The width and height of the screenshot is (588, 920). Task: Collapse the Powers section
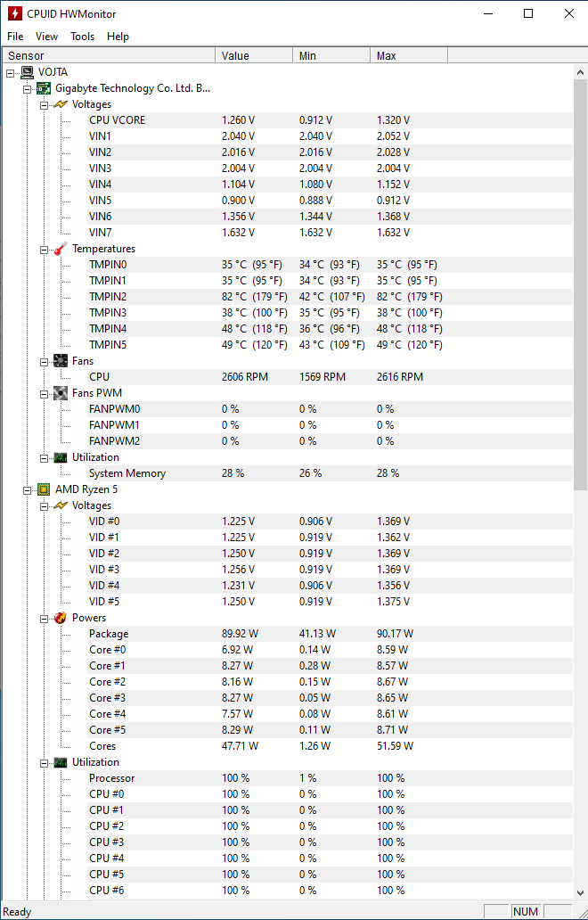(45, 618)
